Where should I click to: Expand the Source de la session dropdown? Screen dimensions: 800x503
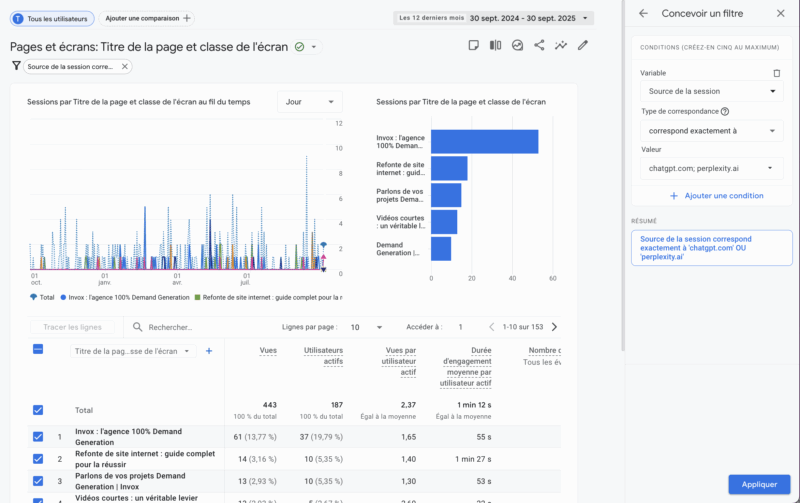pyautogui.click(x=711, y=92)
